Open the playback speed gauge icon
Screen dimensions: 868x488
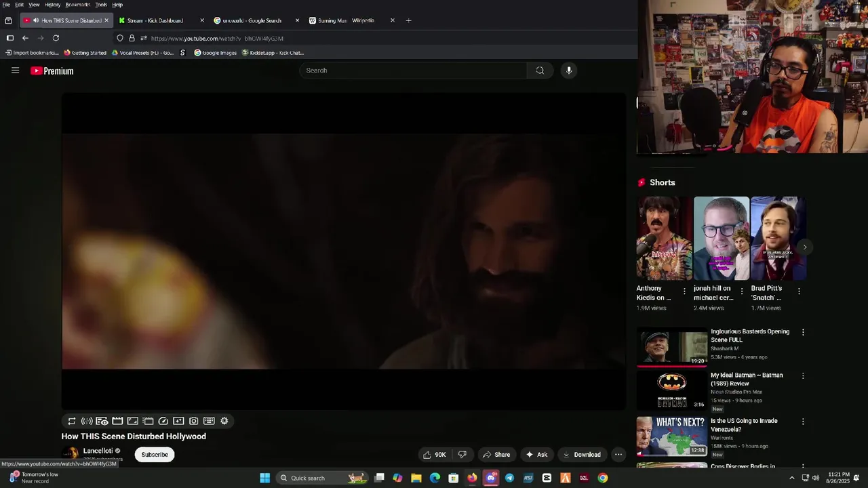click(x=163, y=421)
